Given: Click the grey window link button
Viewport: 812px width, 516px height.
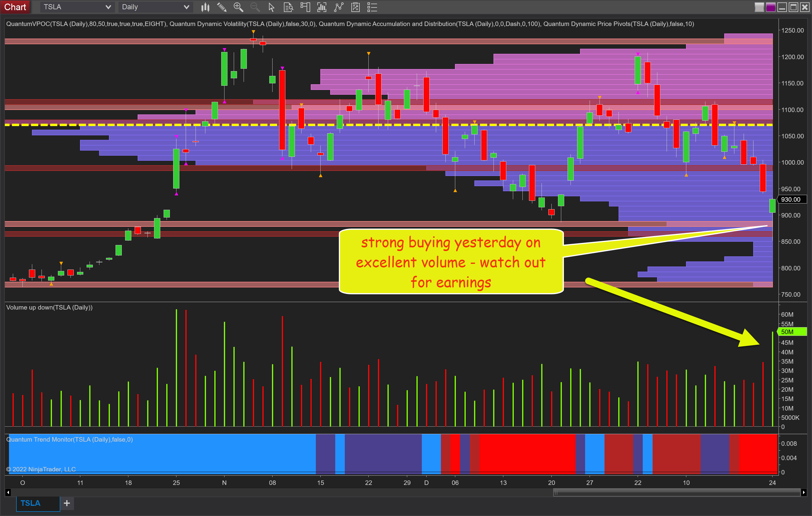Looking at the screenshot, I should click(x=759, y=7).
